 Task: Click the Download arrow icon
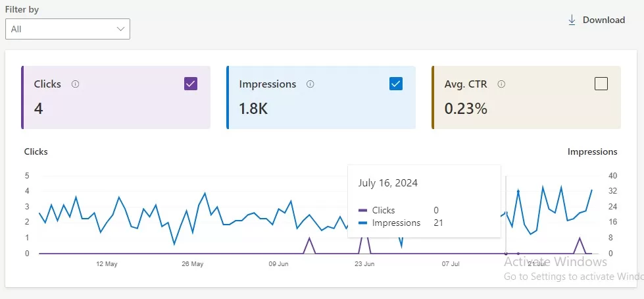572,20
